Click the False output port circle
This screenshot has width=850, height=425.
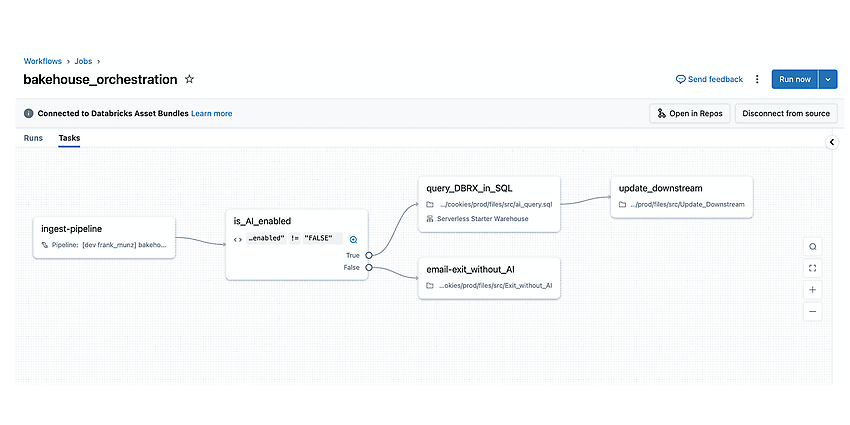click(369, 267)
